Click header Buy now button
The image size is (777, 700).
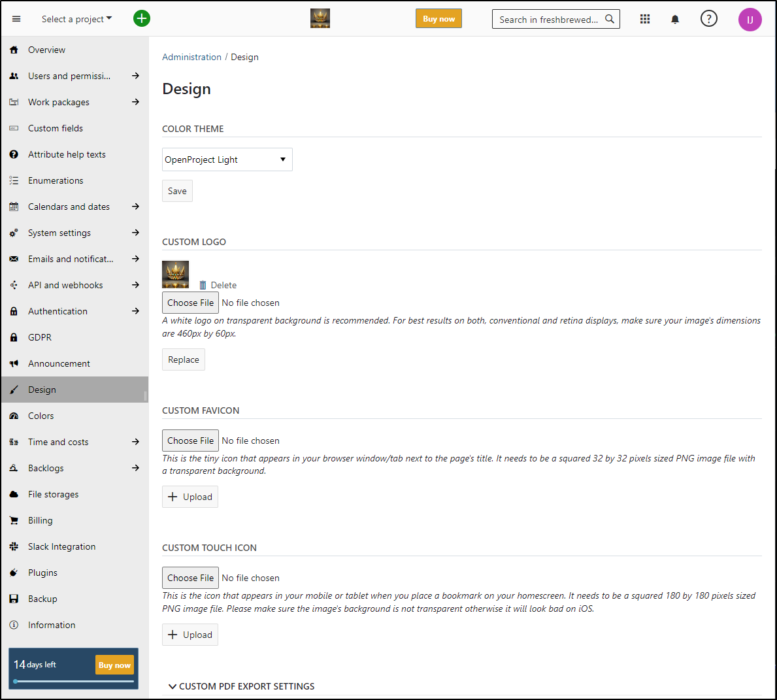click(438, 19)
